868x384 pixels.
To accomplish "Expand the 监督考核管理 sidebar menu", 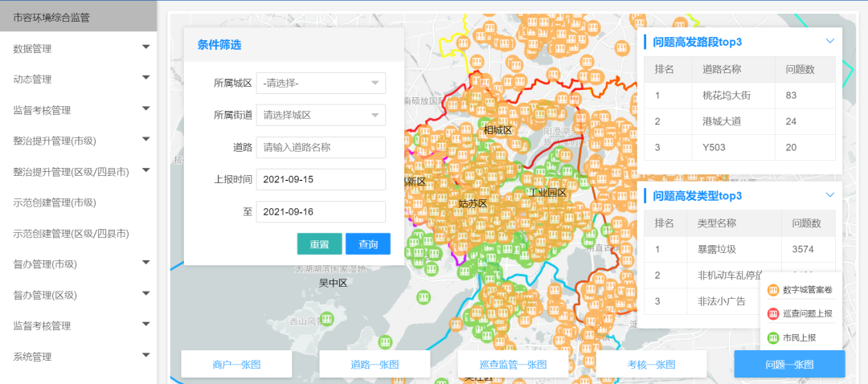I will coord(145,109).
